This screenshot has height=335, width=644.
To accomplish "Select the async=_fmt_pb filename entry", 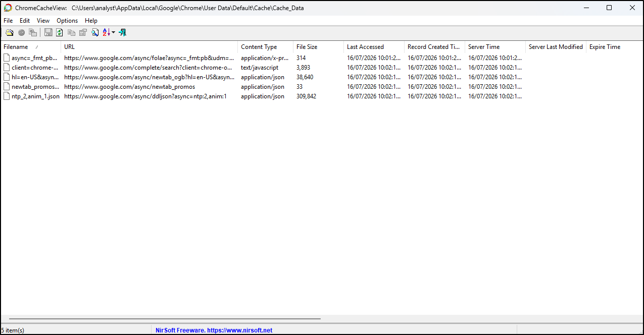I will point(34,58).
